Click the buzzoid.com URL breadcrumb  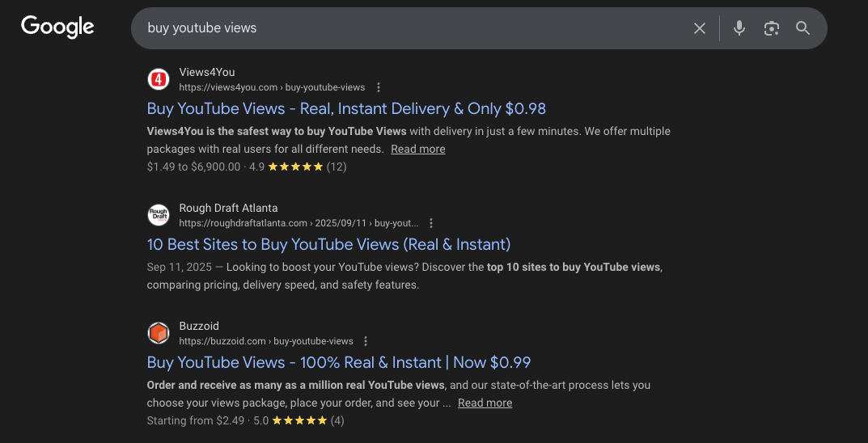[265, 341]
